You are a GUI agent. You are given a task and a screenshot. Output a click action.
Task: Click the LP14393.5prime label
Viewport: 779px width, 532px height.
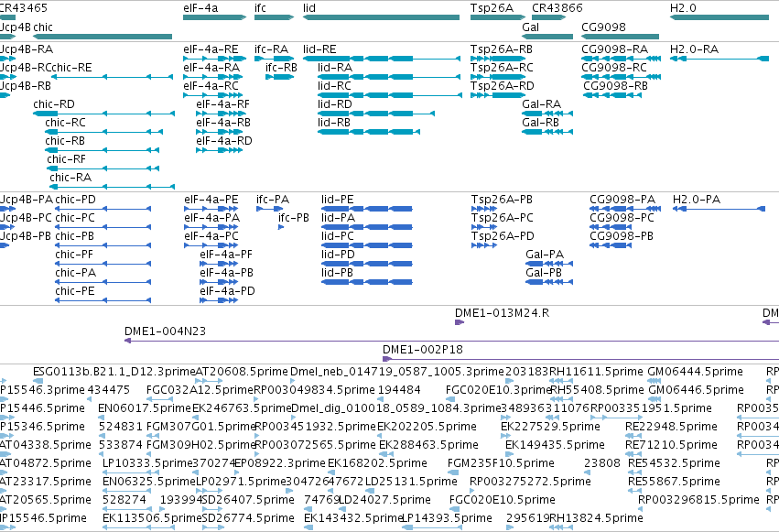tap(447, 518)
